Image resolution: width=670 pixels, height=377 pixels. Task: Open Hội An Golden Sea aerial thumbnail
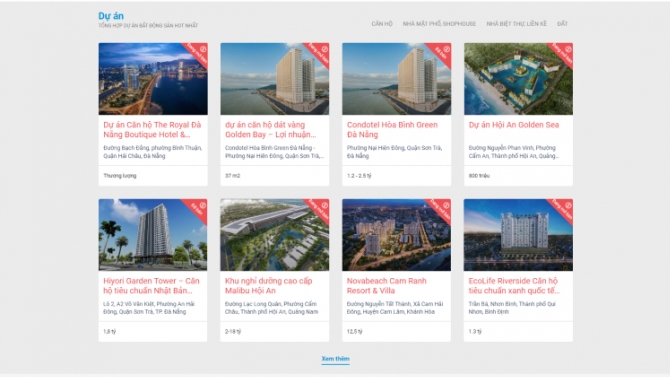(x=518, y=79)
